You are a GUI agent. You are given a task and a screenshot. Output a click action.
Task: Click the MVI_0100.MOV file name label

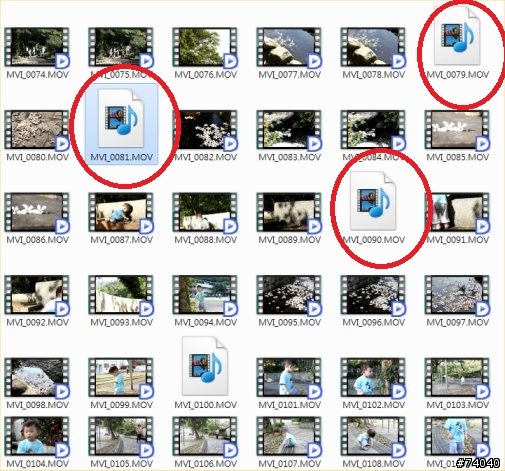tap(205, 405)
